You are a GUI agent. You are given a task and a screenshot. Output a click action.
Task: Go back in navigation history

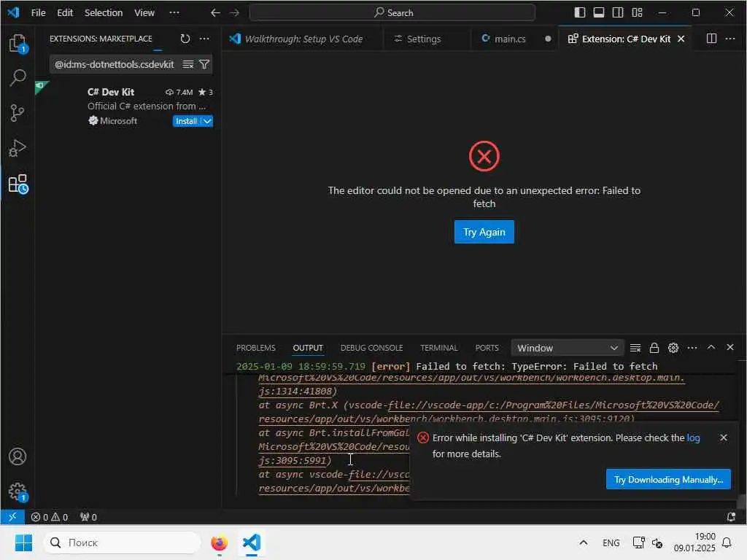215,13
